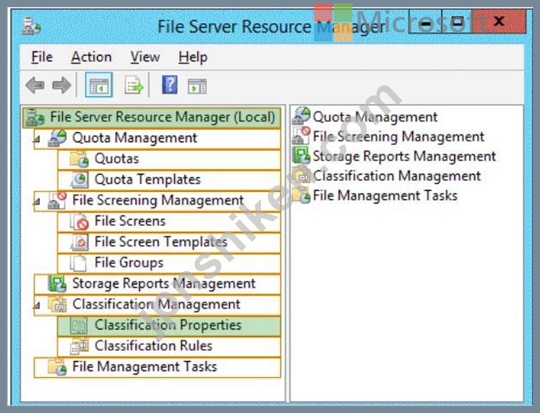Select 'Storage Reports Management' text in right pane
Image resolution: width=540 pixels, height=413 pixels.
tap(404, 156)
